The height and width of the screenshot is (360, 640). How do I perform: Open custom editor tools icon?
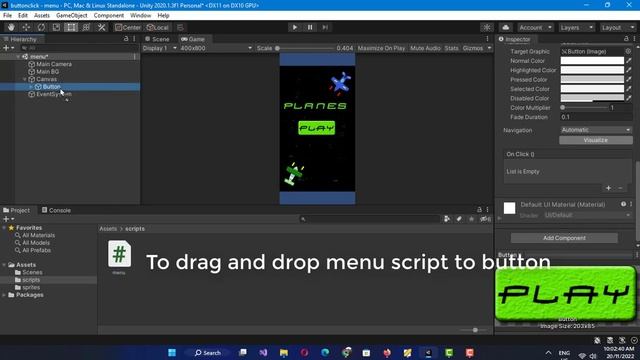click(x=101, y=27)
